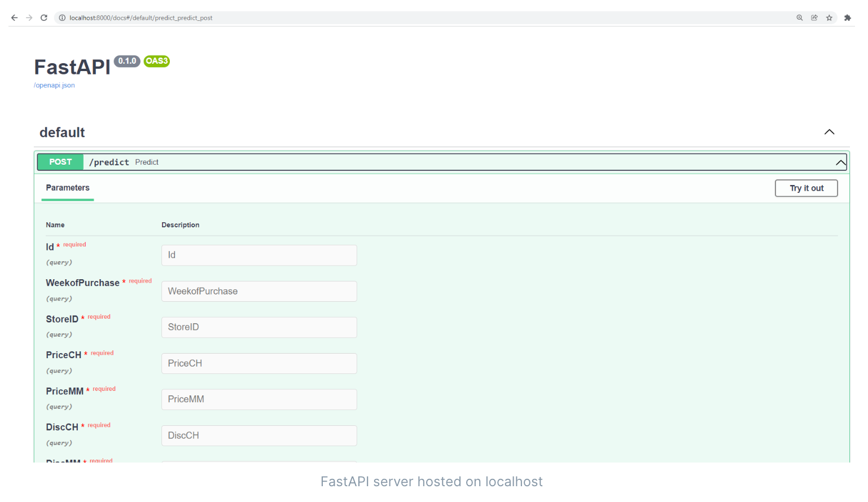Image resolution: width=868 pixels, height=502 pixels.
Task: Open the /openapi.json link
Action: [54, 86]
